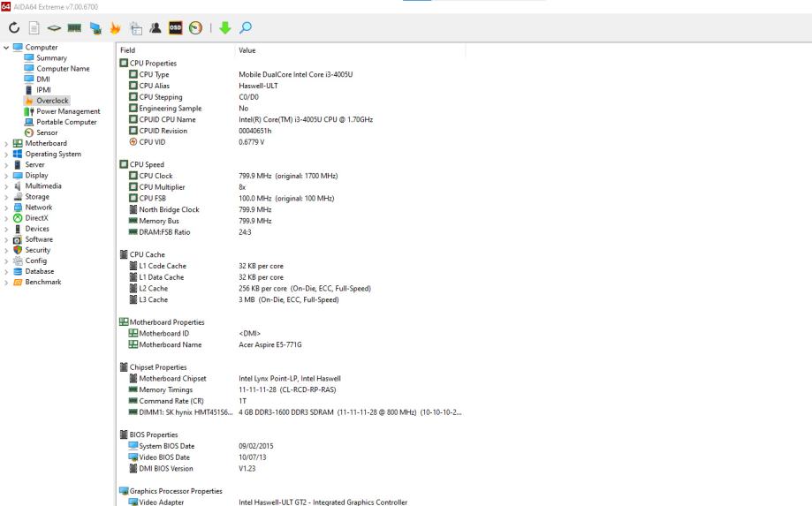Expand the Server node arrow
812x506 pixels.
click(x=6, y=164)
